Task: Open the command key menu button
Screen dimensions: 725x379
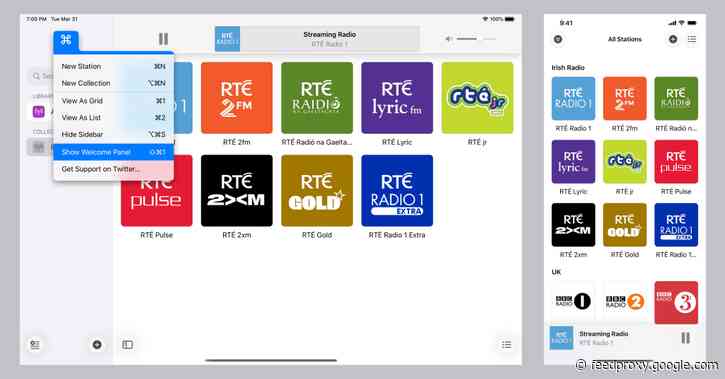Action: click(66, 40)
